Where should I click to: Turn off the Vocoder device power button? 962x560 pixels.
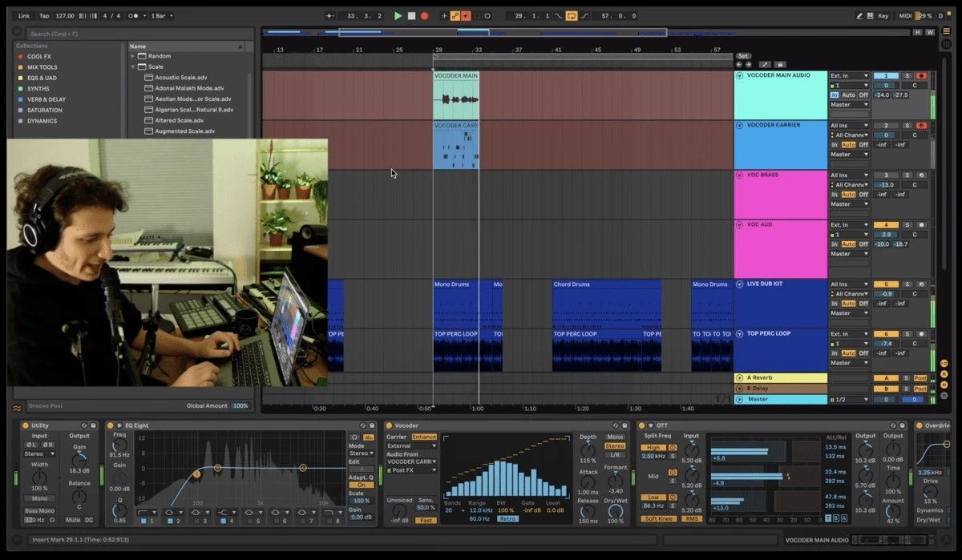[389, 425]
